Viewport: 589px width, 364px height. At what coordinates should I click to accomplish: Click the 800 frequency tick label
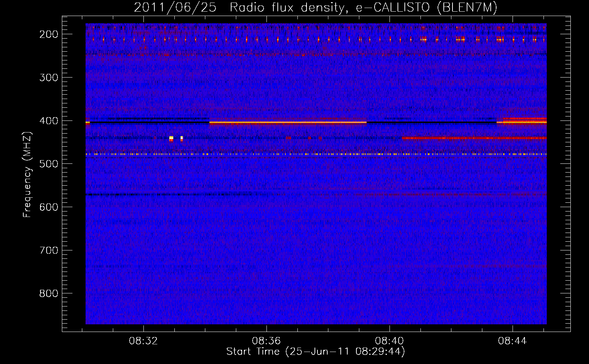(x=49, y=293)
